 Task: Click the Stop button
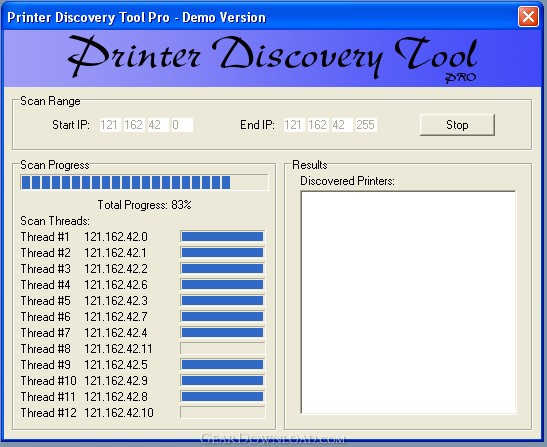[457, 125]
